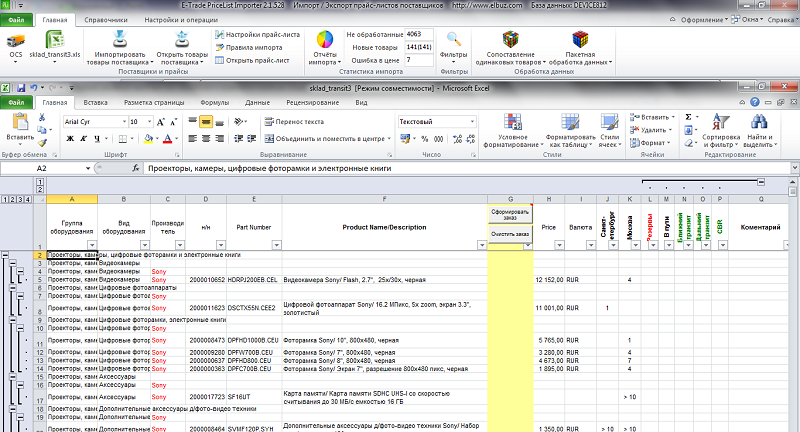
Task: Click the Undo arrow icon
Action: pos(33,88)
